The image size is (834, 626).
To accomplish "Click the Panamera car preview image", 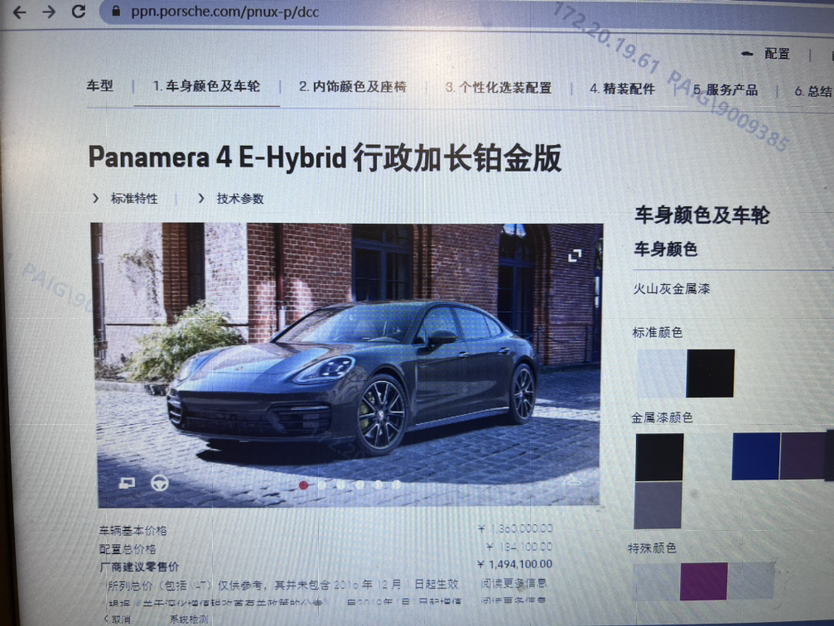I will pos(348,364).
